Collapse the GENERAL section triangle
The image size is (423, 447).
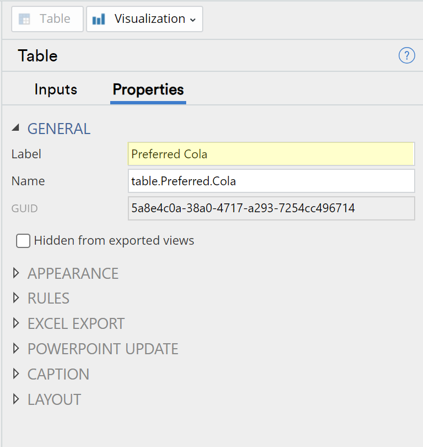16,128
